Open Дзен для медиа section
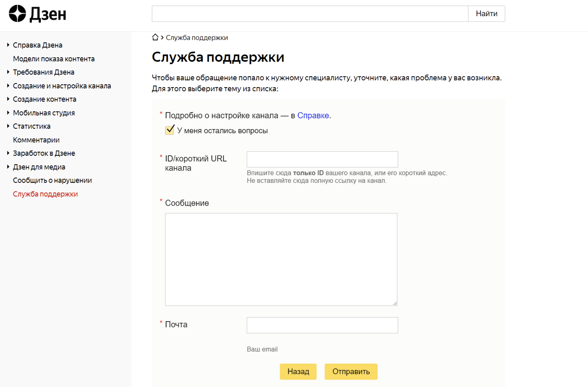Screen dimensions: 588x387 coord(39,167)
